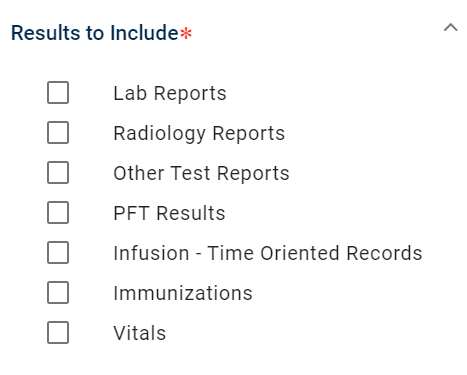Screen dimensions: 467x375
Task: Click the PFT Results label text
Action: pyautogui.click(x=169, y=213)
